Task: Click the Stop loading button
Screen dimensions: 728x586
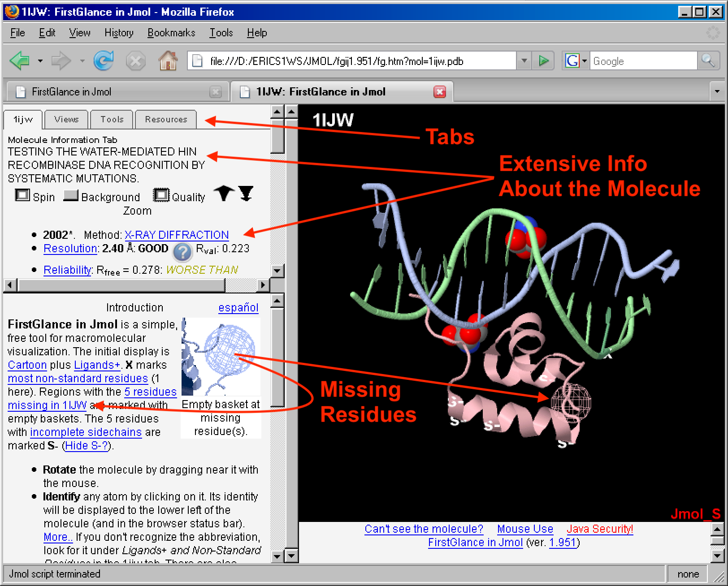Action: 135,61
